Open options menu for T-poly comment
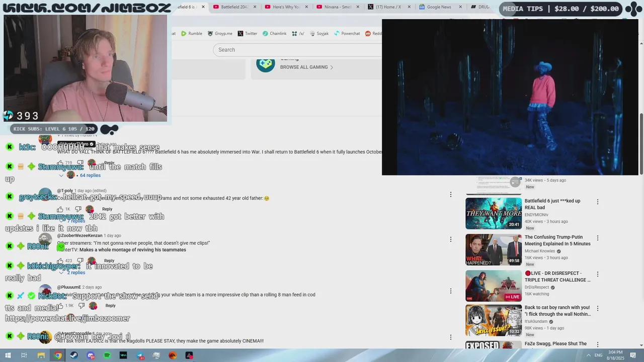 (451, 195)
